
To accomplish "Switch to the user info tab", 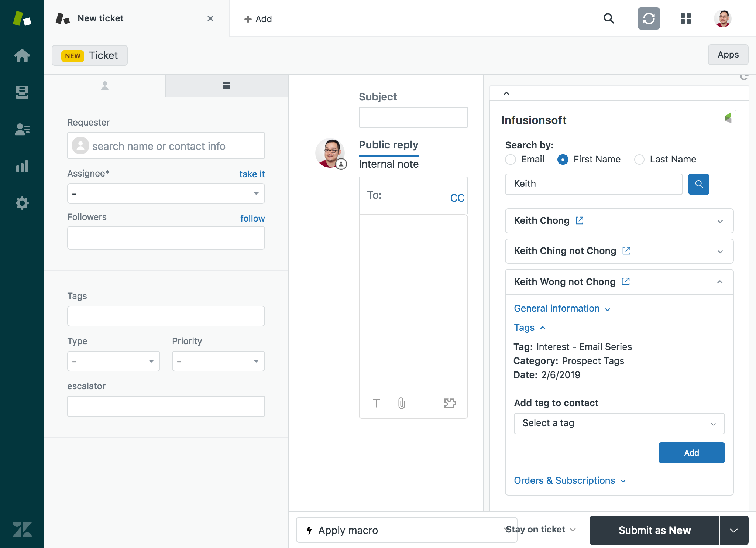I will pos(105,86).
